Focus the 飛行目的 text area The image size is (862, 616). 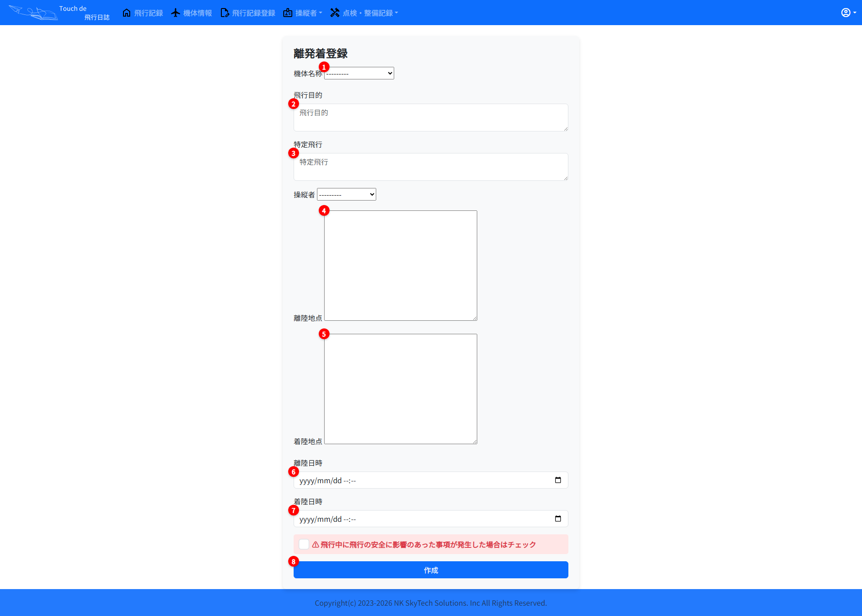point(431,118)
